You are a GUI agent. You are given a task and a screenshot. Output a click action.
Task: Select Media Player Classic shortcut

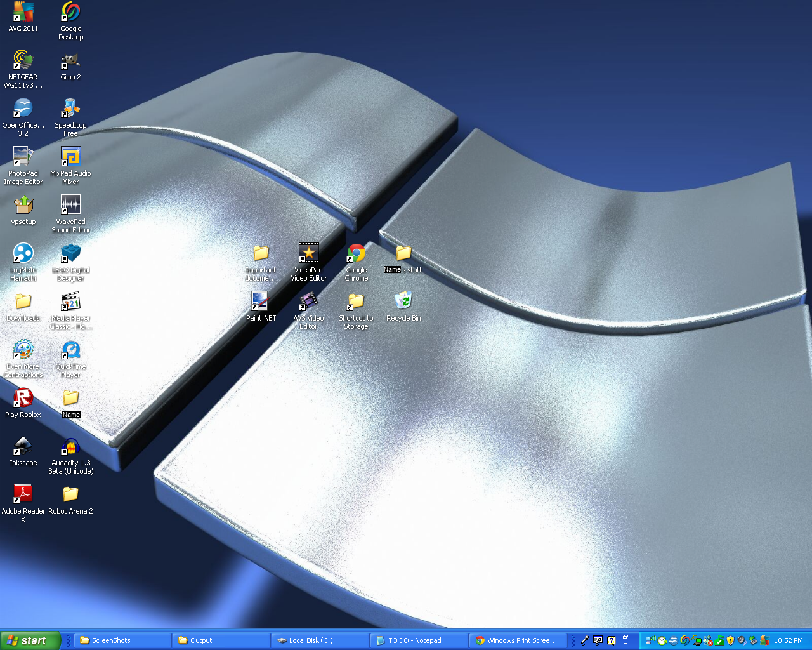click(70, 310)
